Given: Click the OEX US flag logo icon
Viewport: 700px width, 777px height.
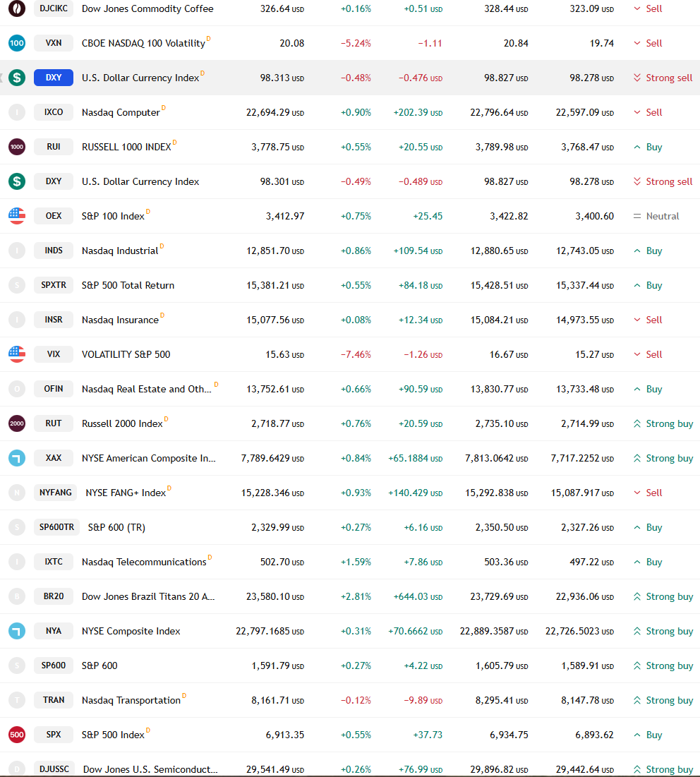Looking at the screenshot, I should 17,216.
